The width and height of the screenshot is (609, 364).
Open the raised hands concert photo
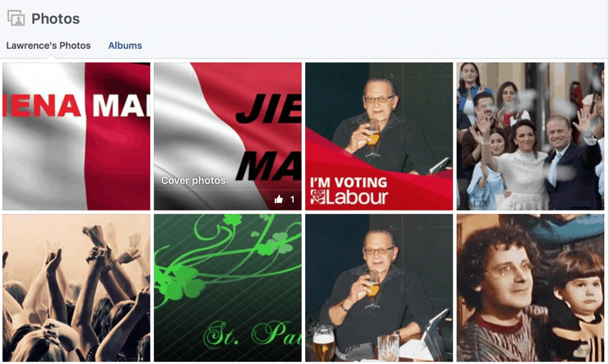pyautogui.click(x=77, y=288)
